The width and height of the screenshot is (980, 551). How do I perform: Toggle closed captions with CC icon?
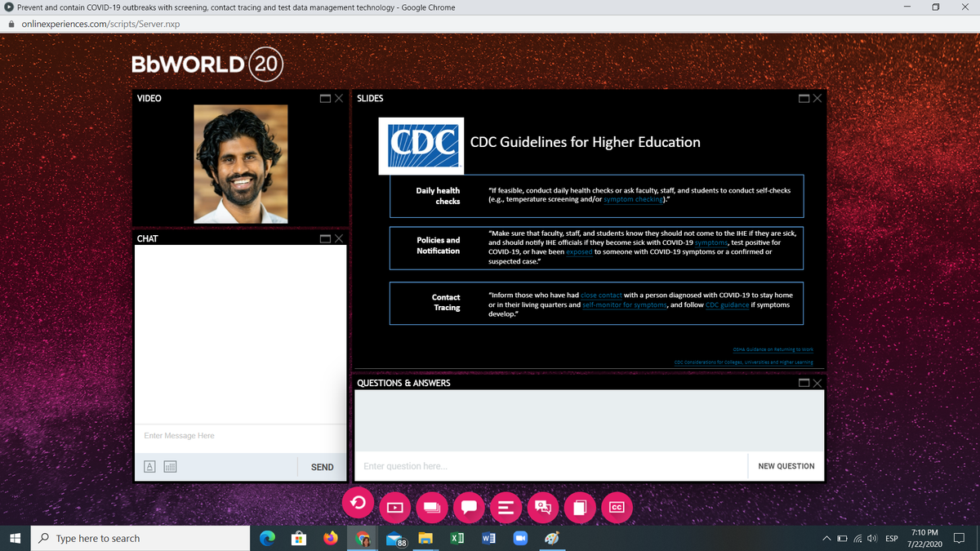(x=617, y=508)
